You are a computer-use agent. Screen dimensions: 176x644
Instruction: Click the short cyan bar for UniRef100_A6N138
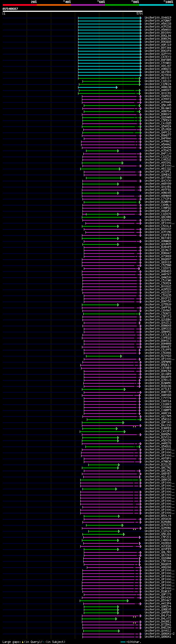point(98,87)
